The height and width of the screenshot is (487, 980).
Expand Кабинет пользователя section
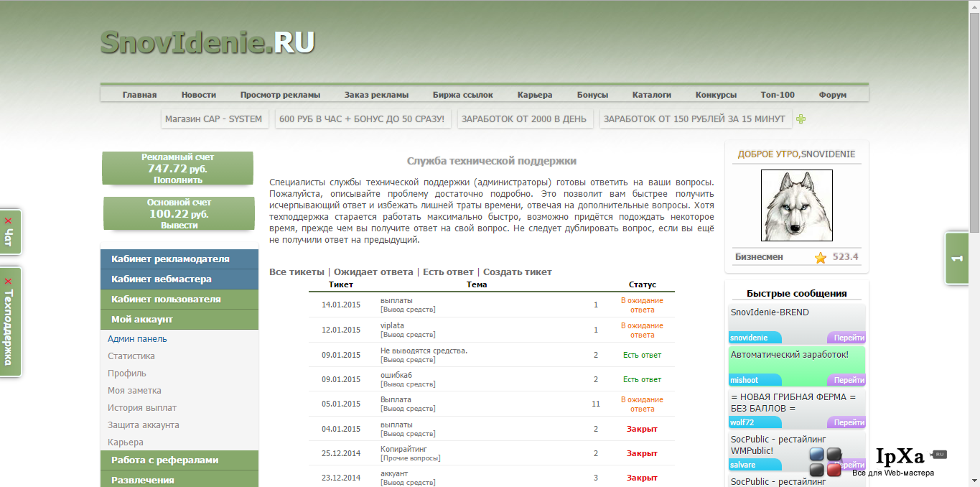[x=179, y=300]
